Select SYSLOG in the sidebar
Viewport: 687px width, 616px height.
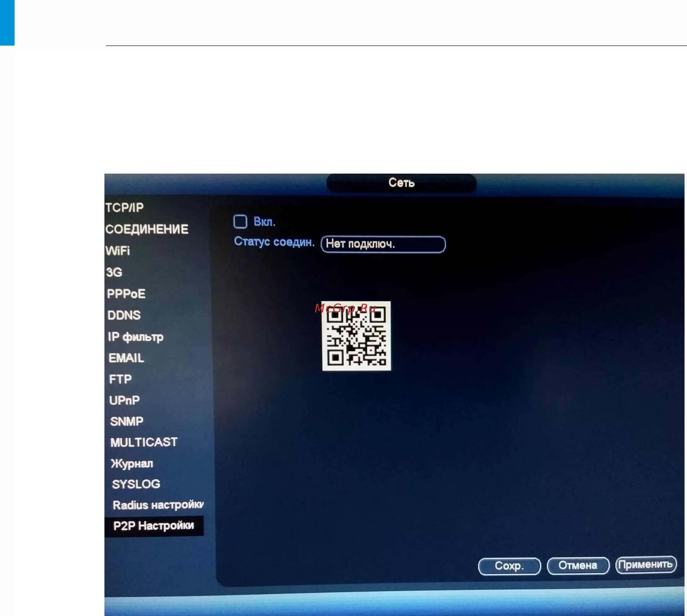(136, 484)
